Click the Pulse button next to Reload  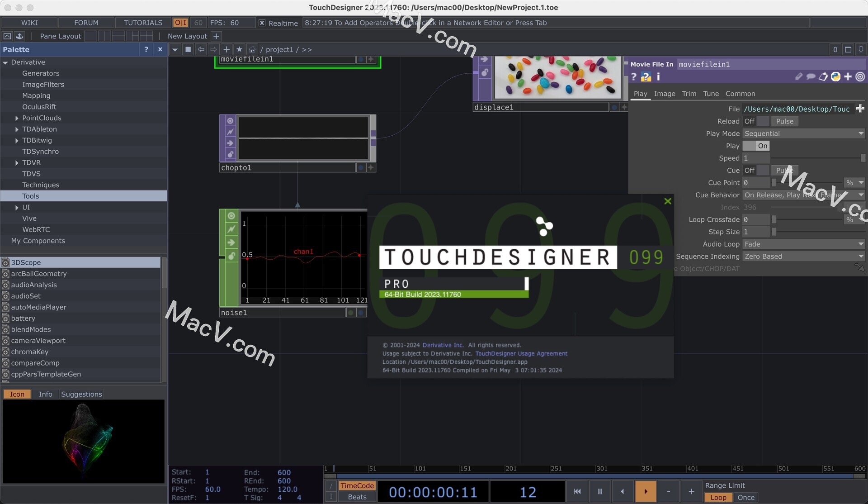pyautogui.click(x=785, y=121)
